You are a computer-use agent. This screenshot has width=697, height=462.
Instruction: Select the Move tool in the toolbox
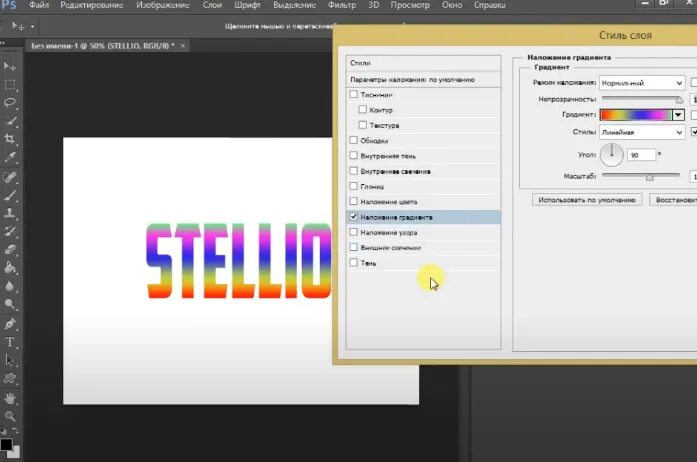click(x=10, y=67)
